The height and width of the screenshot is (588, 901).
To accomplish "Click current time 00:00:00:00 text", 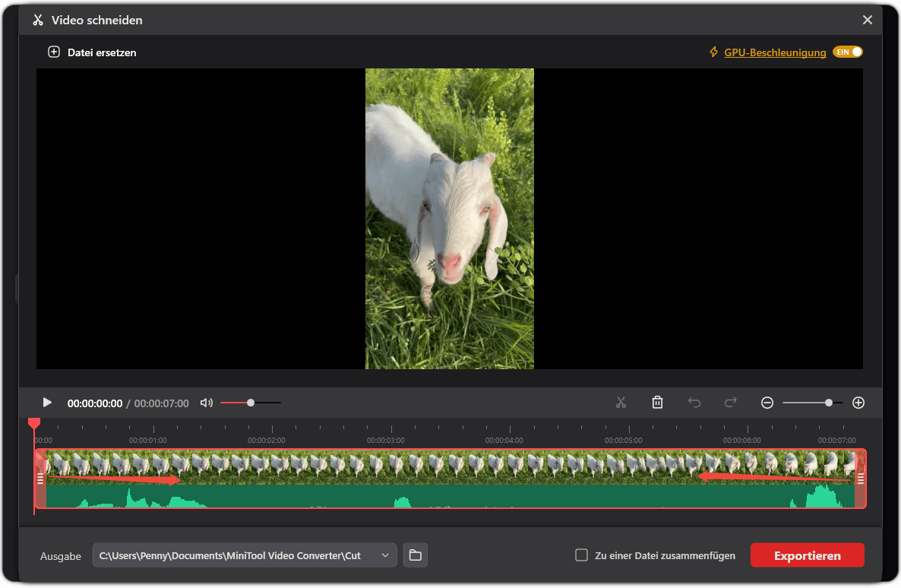I will (95, 403).
